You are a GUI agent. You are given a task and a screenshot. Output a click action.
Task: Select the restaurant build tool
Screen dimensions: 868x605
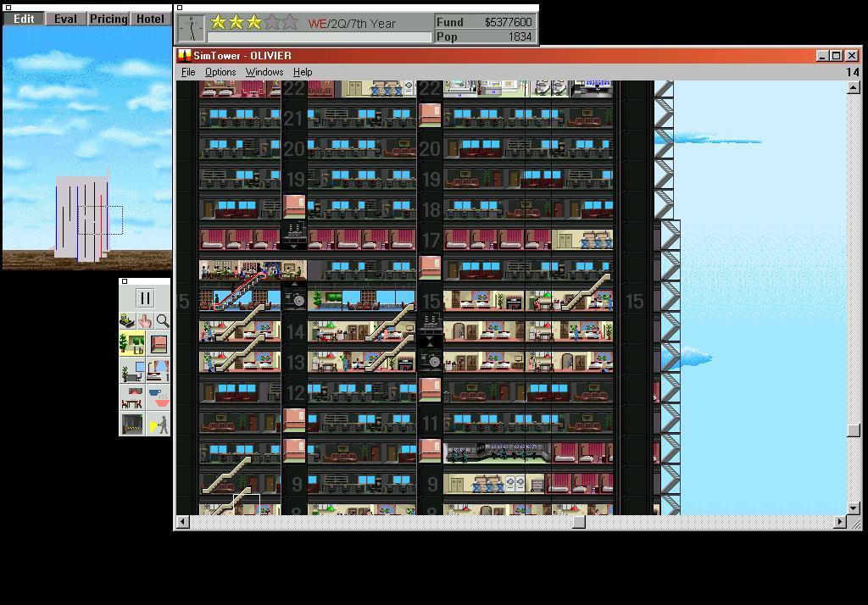(132, 397)
